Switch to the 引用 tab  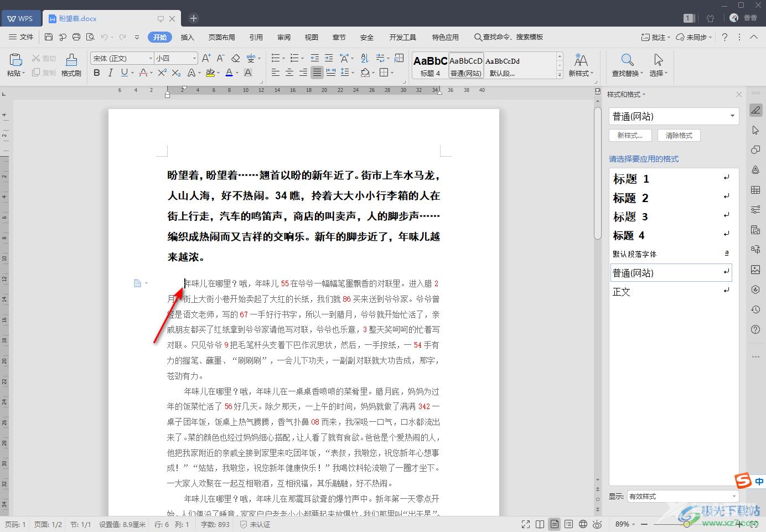(256, 37)
